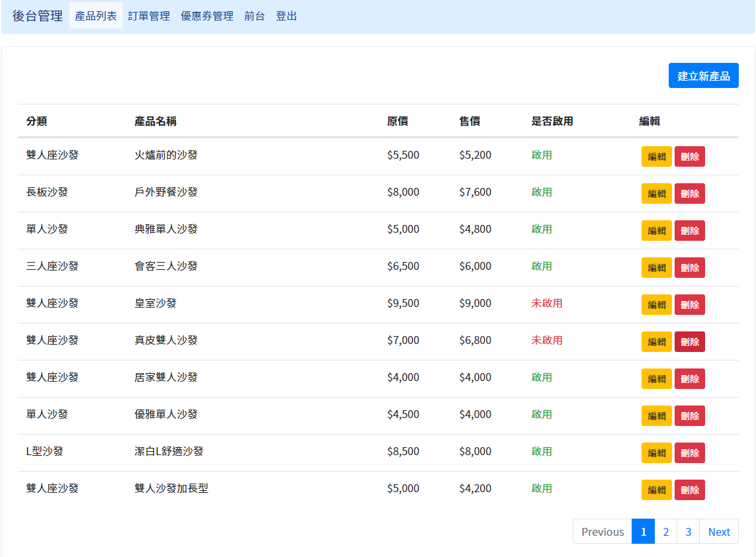
Task: Edit the 會客三人沙發 product
Action: [x=656, y=267]
